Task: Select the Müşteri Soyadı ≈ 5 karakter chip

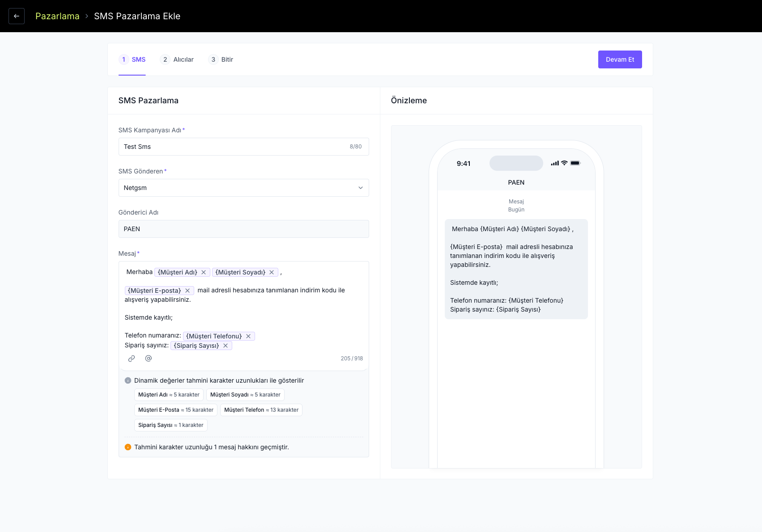Action: pos(245,395)
